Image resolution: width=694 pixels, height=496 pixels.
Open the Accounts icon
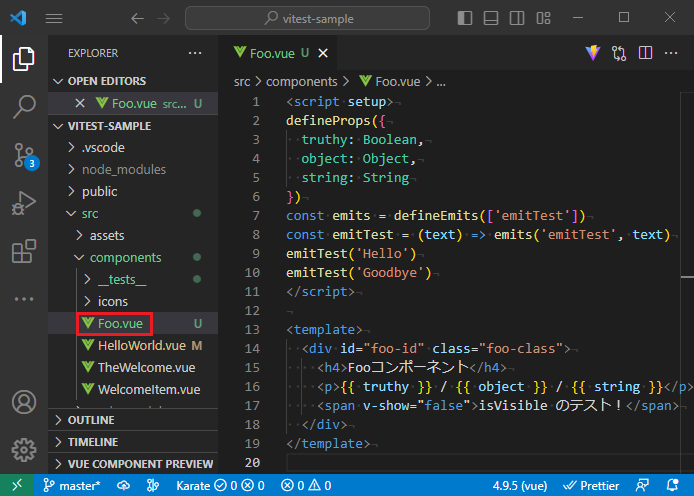(x=23, y=402)
